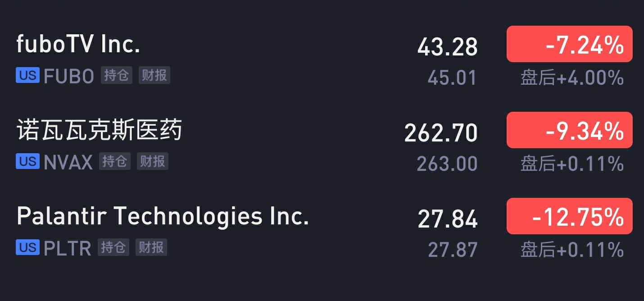Tap the 财报 tag next to PLTR
Image resolution: width=644 pixels, height=301 pixels.
(x=151, y=247)
